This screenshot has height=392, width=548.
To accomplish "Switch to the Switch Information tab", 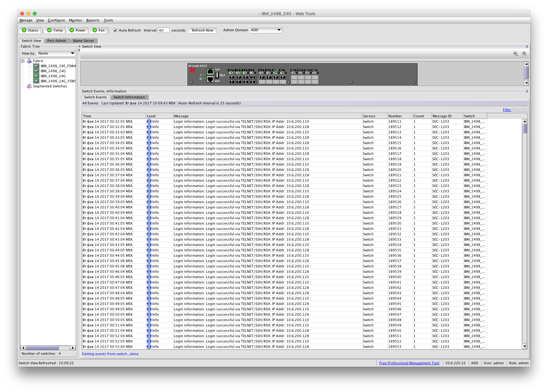I will pos(129,97).
